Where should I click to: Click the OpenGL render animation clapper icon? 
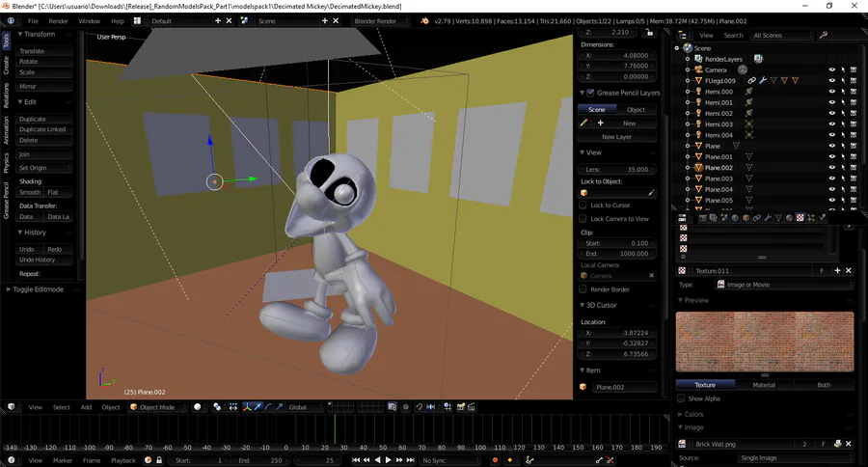tap(472, 406)
